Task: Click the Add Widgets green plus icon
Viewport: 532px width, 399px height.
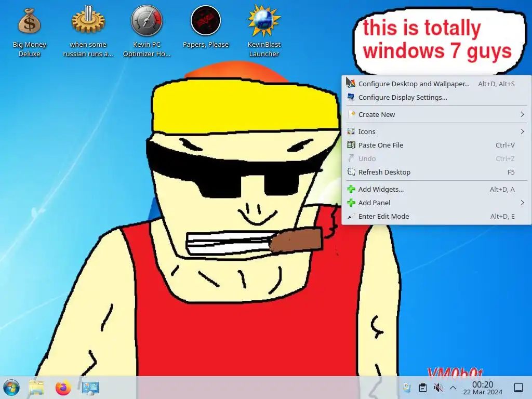Action: click(351, 189)
